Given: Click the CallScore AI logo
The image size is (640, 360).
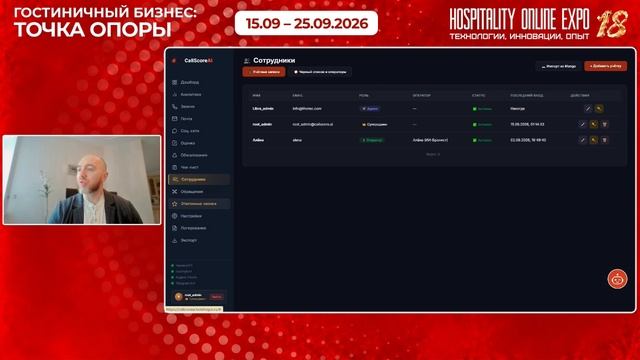Looking at the screenshot, I should [193, 60].
